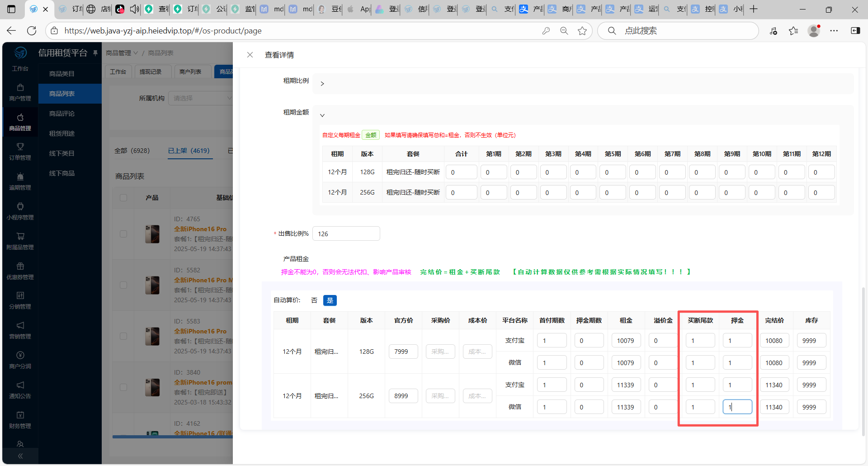Select 线下类目 submenu item

[70, 153]
